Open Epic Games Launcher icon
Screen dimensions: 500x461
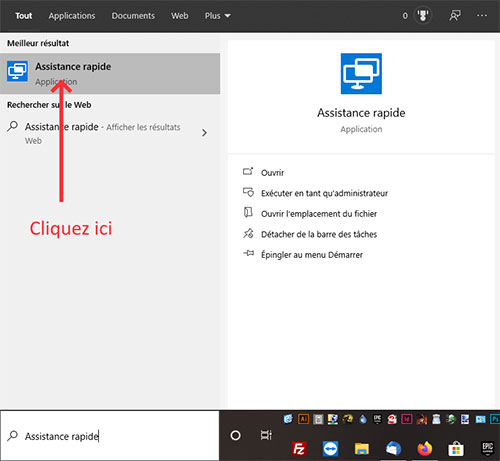487,449
